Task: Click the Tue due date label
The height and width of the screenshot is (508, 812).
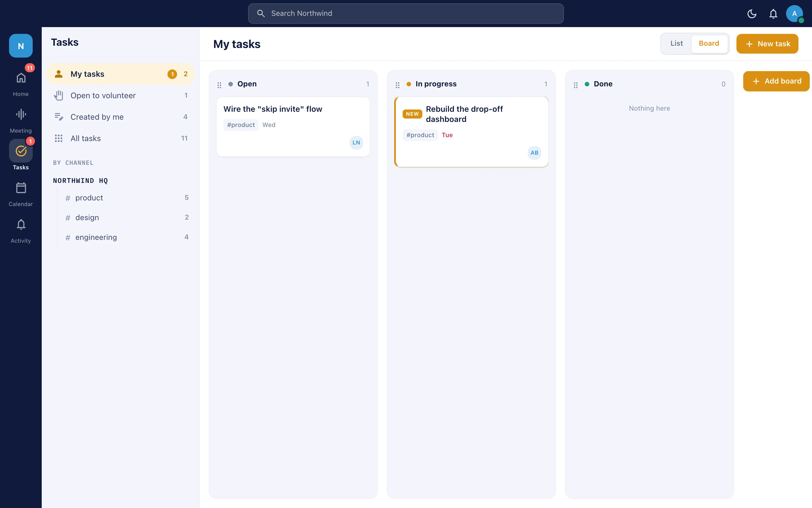Action: point(447,135)
